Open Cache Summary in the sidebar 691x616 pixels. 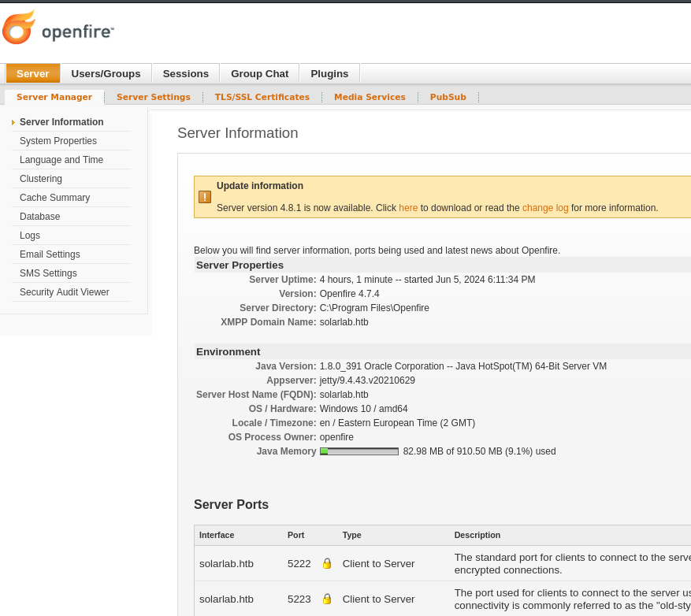(54, 198)
